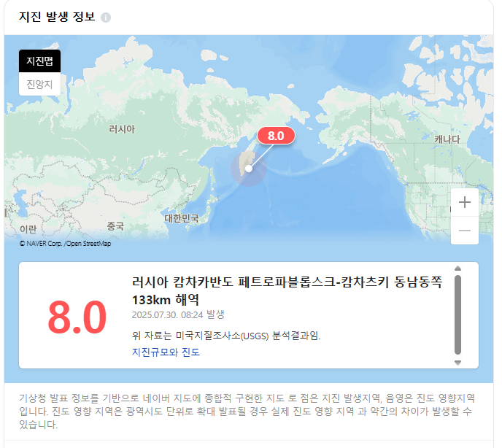Zoom out with the minus button
The width and height of the screenshot is (502, 448).
(465, 231)
